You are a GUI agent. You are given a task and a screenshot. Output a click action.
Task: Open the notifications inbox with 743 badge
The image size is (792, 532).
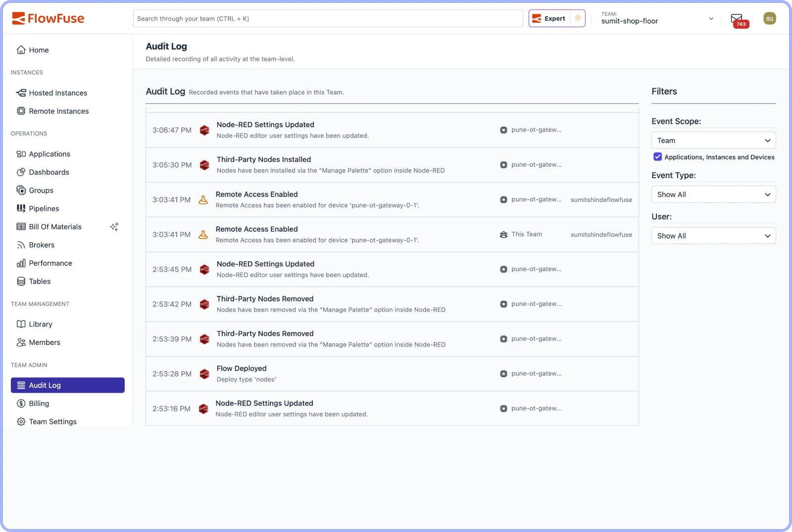(x=739, y=20)
